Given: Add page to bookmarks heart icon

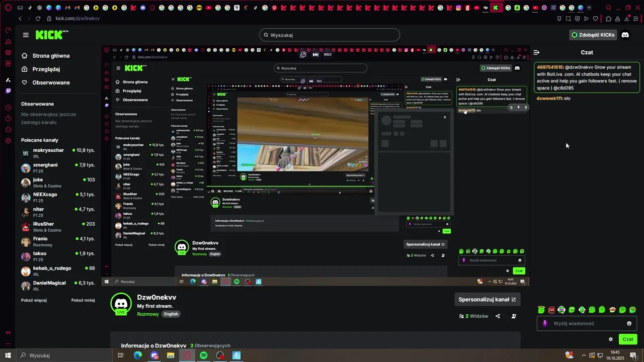Looking at the screenshot, I should tap(596, 19).
